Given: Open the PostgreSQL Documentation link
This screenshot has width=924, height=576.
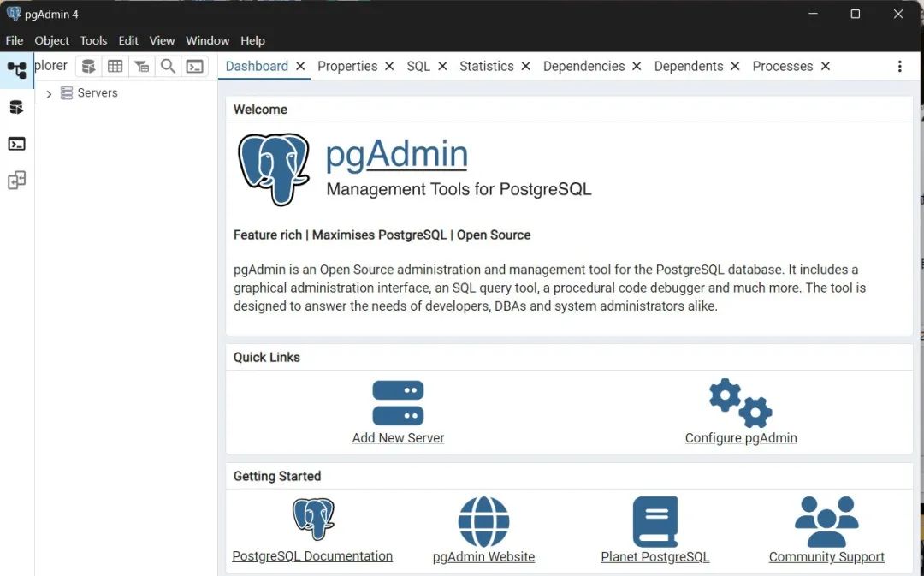Looking at the screenshot, I should point(312,556).
